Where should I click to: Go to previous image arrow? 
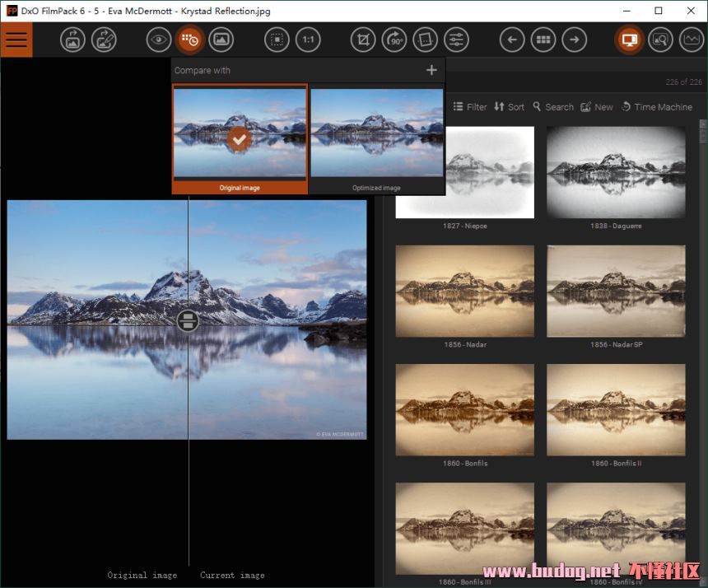pyautogui.click(x=512, y=40)
